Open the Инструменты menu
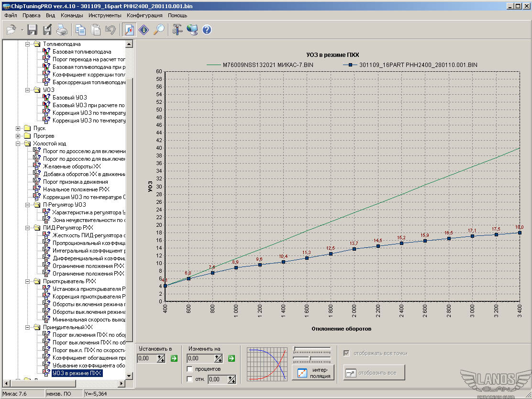 (x=105, y=15)
